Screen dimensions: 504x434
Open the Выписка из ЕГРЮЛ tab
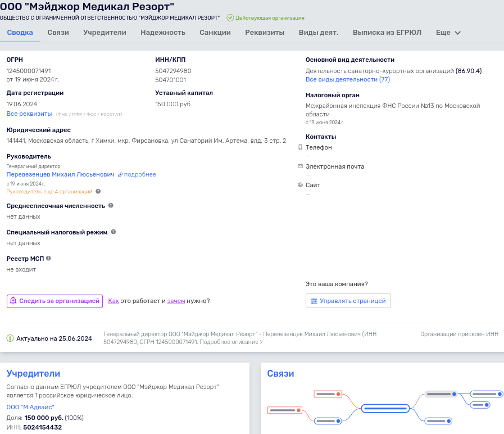(387, 33)
